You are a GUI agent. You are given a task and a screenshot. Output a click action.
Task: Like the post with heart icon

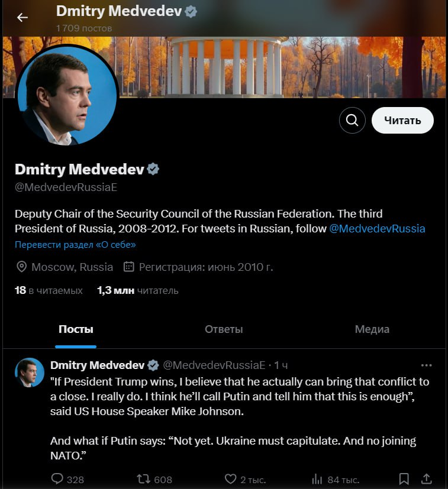tap(230, 478)
